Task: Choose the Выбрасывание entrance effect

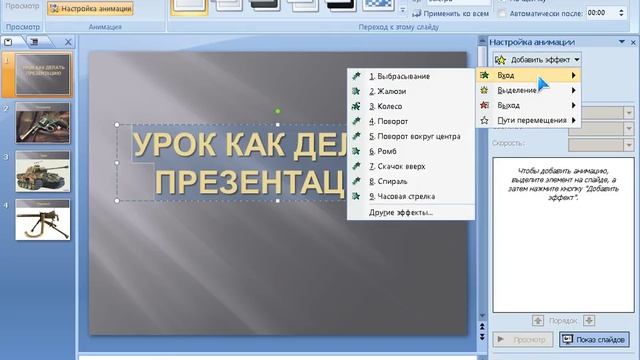Action: 411,76
